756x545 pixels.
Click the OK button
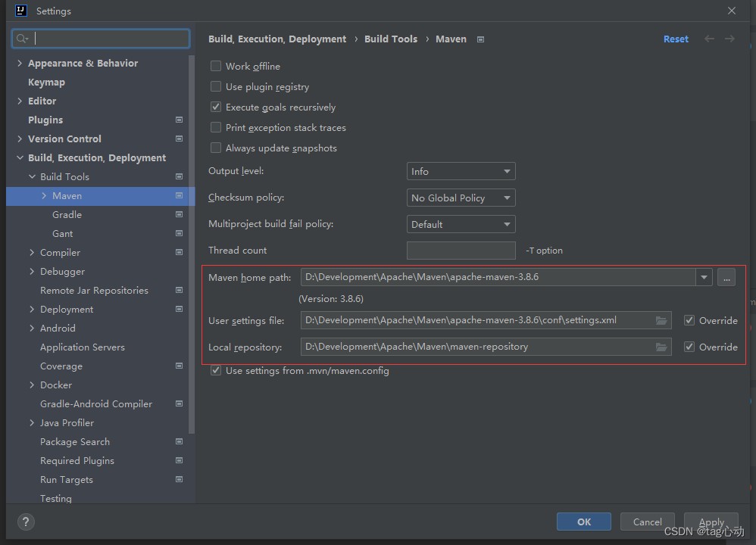click(584, 522)
